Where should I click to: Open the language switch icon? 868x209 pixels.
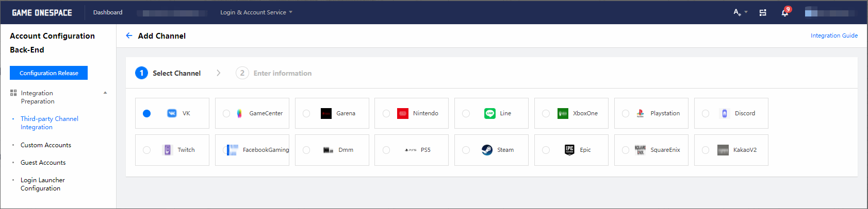click(x=738, y=12)
